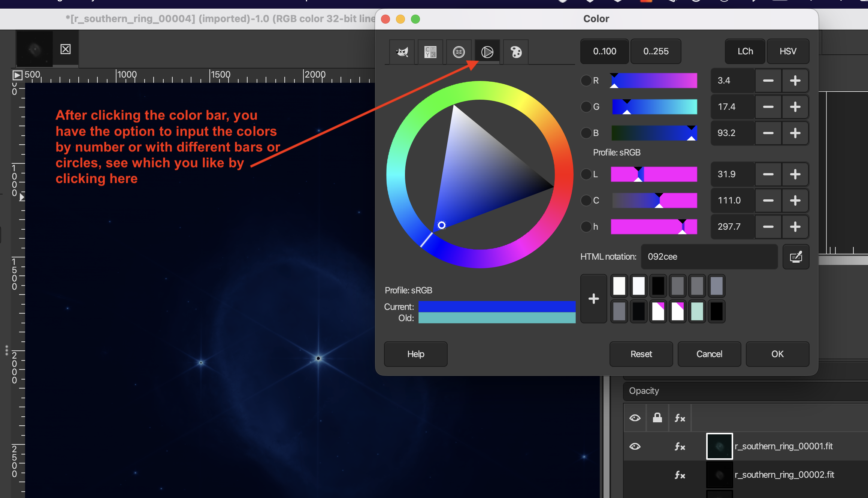This screenshot has height=498, width=868.
Task: Switch to the Watercolor selector tab
Action: click(459, 52)
